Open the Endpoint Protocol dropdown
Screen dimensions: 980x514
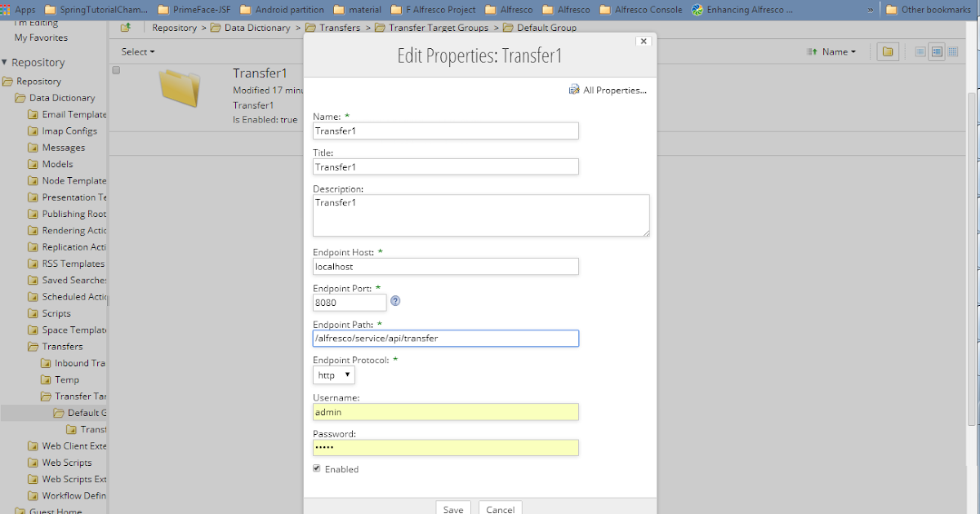(x=332, y=374)
